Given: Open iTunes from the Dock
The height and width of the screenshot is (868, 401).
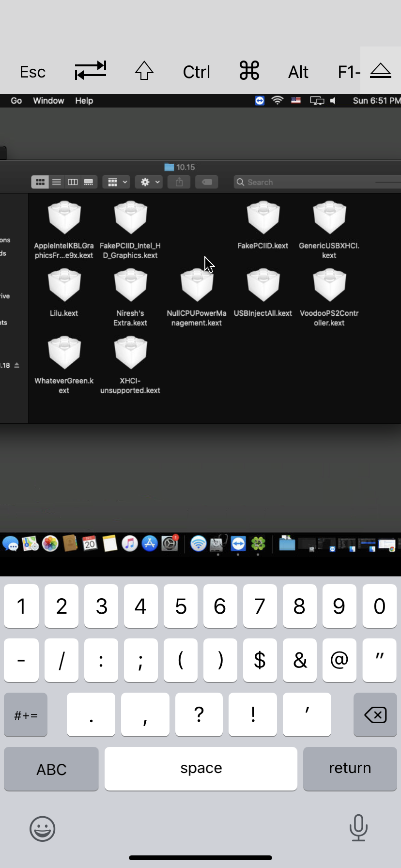Looking at the screenshot, I should tap(129, 544).
